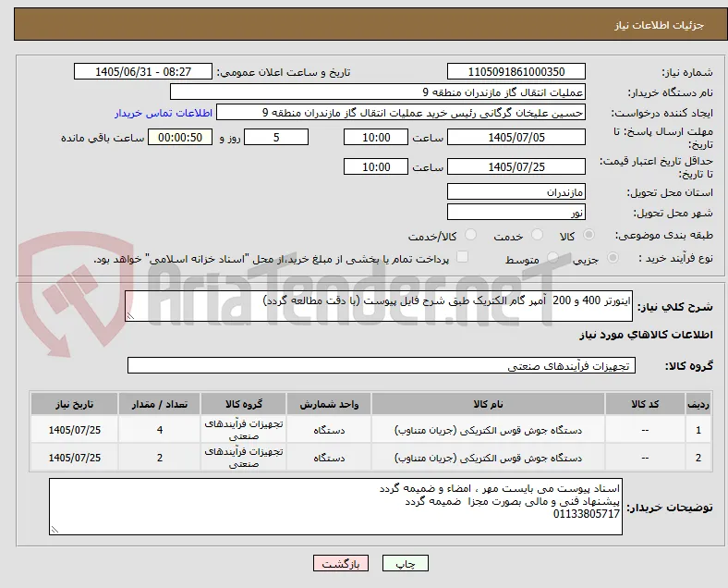The height and width of the screenshot is (588, 728).
Task: Click the گروه کالا field
Action: click(x=382, y=365)
